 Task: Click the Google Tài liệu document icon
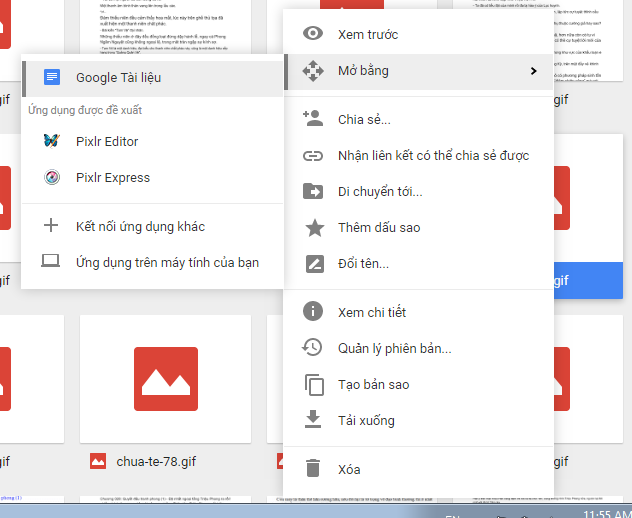coord(51,77)
